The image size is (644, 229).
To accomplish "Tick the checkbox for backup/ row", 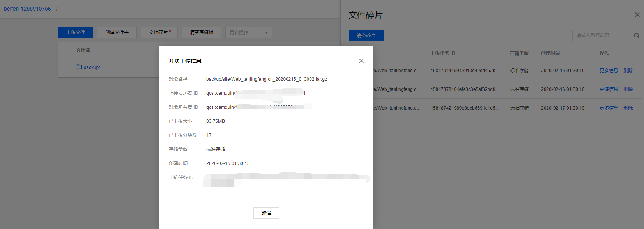I will point(65,67).
